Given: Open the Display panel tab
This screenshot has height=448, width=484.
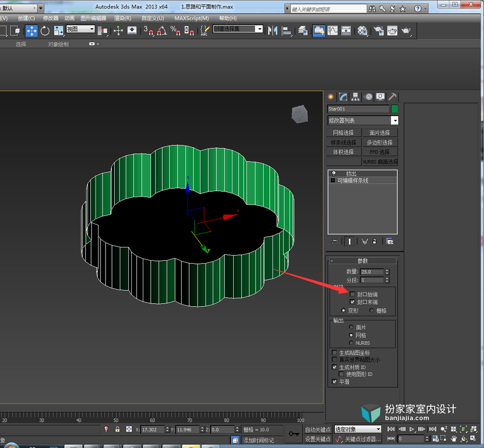Looking at the screenshot, I should click(x=380, y=97).
